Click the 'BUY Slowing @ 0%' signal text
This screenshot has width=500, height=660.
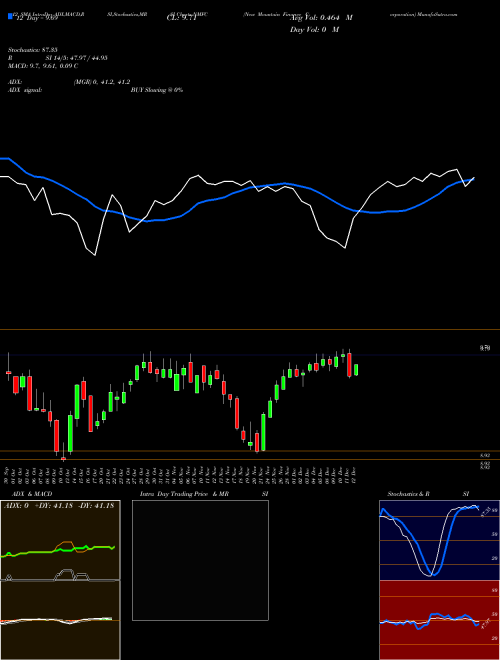(157, 90)
